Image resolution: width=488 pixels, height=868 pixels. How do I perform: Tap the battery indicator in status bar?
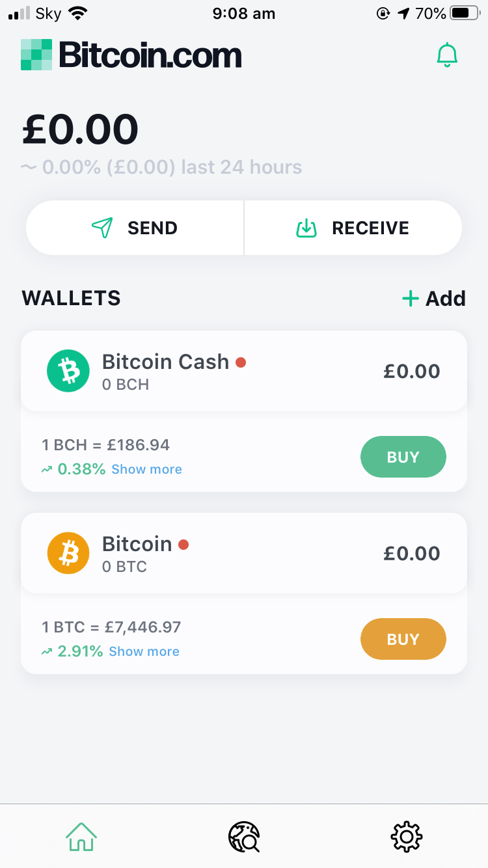point(465,13)
